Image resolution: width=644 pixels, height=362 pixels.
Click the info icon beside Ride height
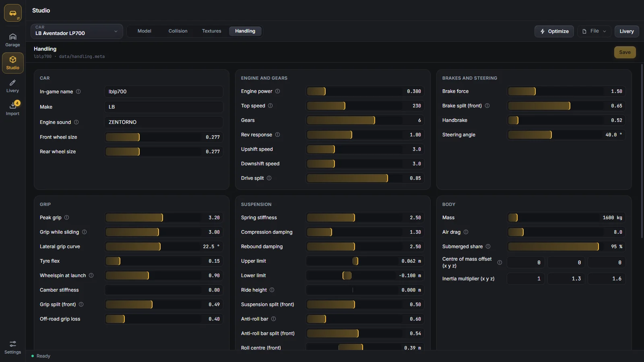pyautogui.click(x=272, y=290)
